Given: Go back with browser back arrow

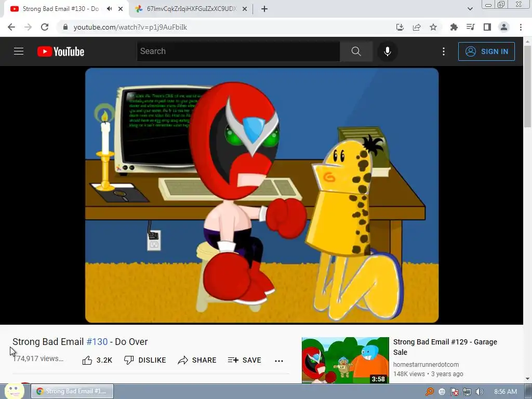Looking at the screenshot, I should (11, 27).
